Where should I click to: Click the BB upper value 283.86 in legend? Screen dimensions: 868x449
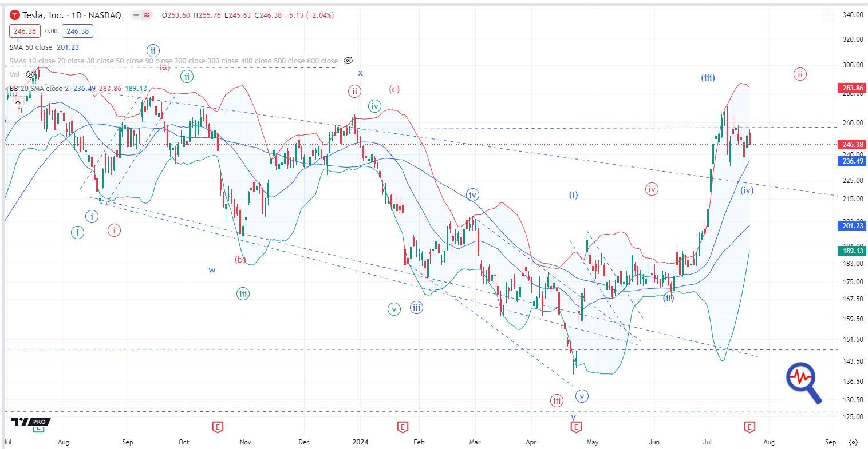[x=109, y=89]
